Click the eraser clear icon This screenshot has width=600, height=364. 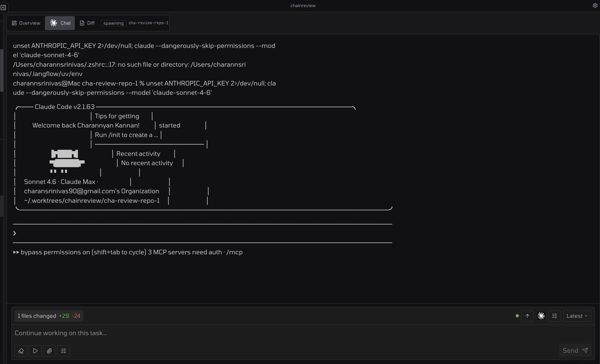coord(21,351)
